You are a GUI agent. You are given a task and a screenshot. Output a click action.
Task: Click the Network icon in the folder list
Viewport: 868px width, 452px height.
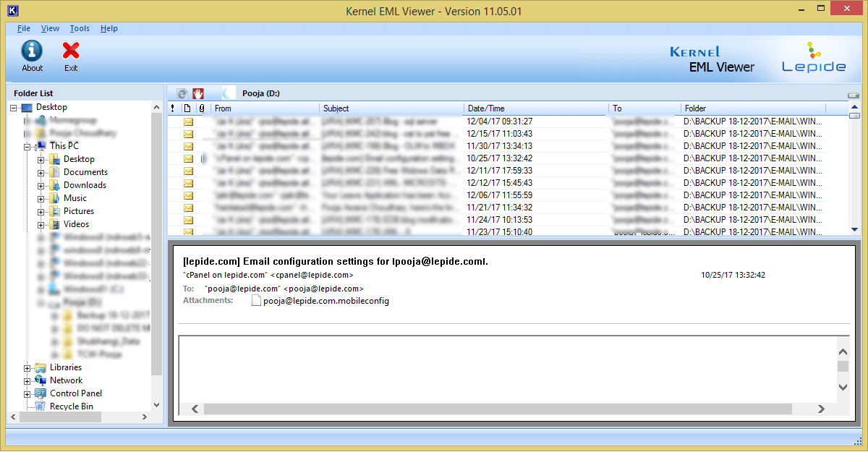(x=41, y=380)
